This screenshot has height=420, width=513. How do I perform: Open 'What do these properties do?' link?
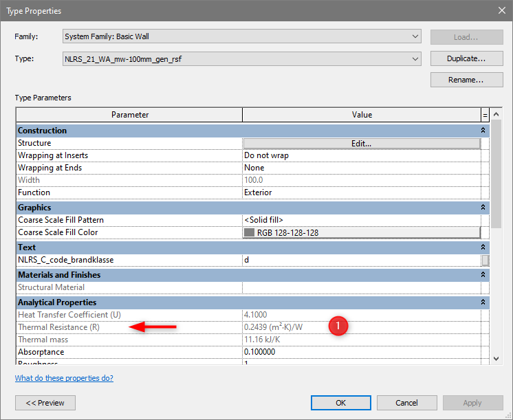point(64,378)
